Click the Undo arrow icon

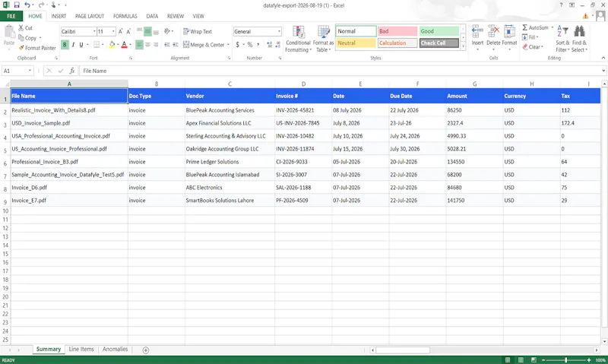[x=27, y=5]
